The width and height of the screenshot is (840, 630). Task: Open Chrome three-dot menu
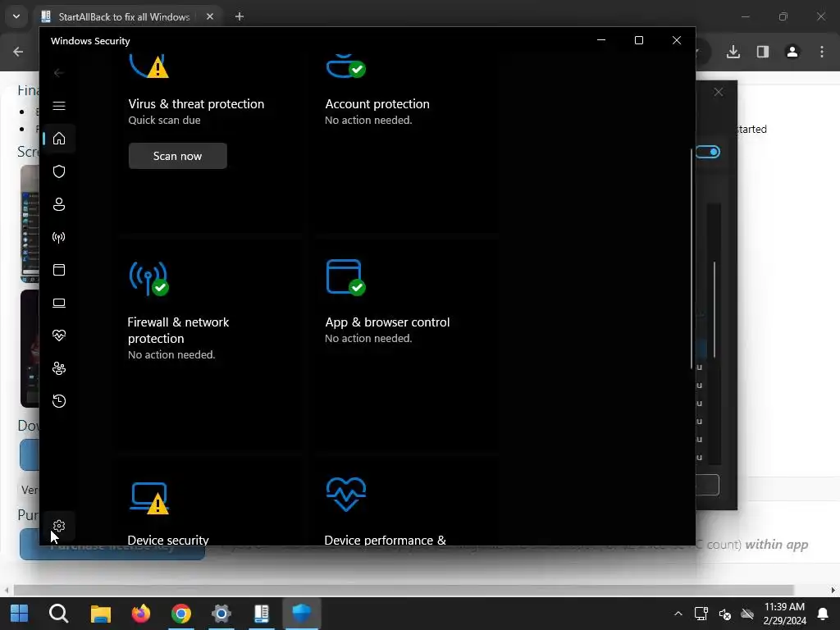coord(822,52)
